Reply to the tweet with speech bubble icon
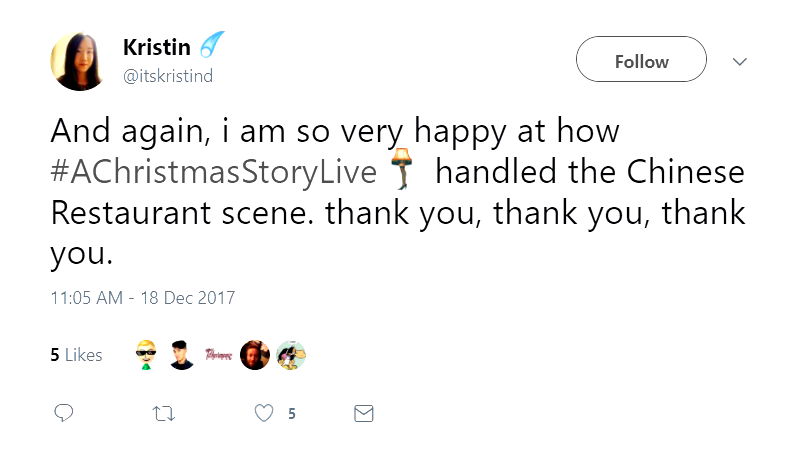Image resolution: width=800 pixels, height=460 pixels. [x=63, y=413]
